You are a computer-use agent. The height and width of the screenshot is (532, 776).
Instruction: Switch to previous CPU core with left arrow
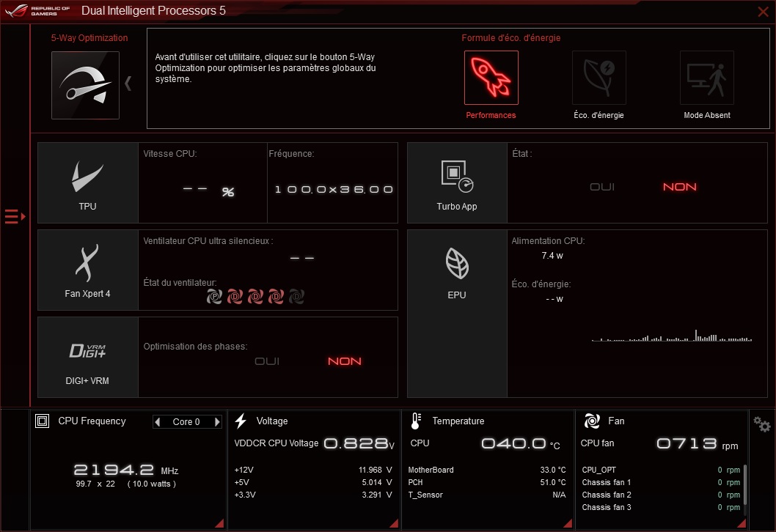[158, 422]
